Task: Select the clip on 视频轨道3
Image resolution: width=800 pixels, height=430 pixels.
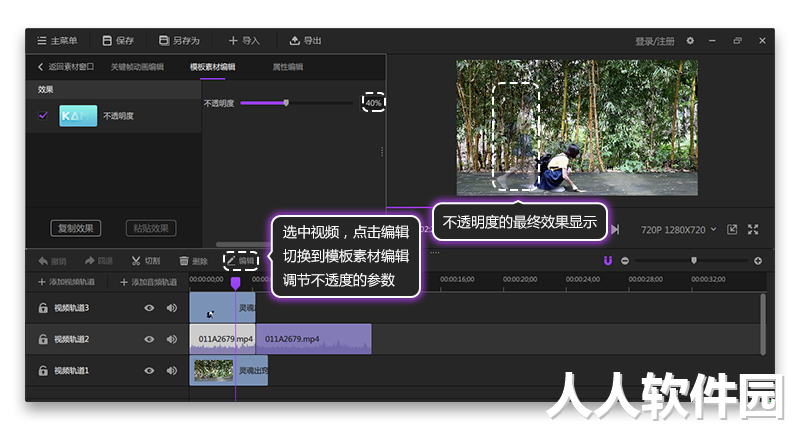Action: point(222,307)
